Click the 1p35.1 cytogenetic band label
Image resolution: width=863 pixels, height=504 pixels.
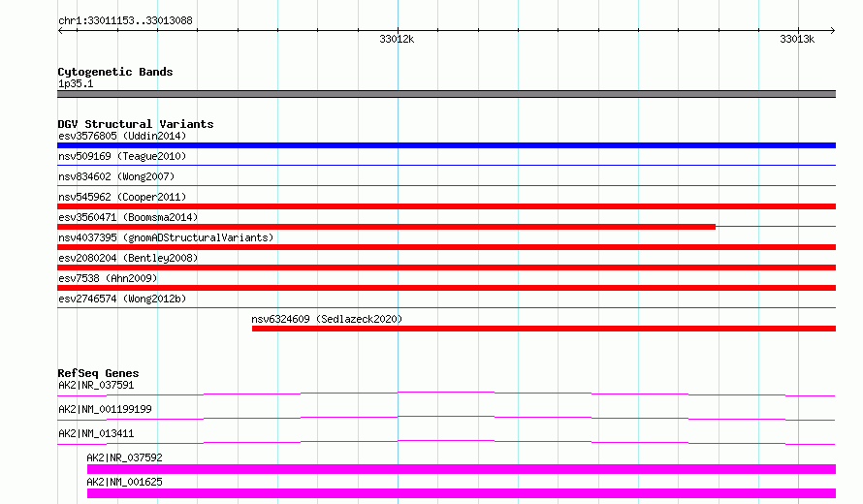(x=76, y=83)
